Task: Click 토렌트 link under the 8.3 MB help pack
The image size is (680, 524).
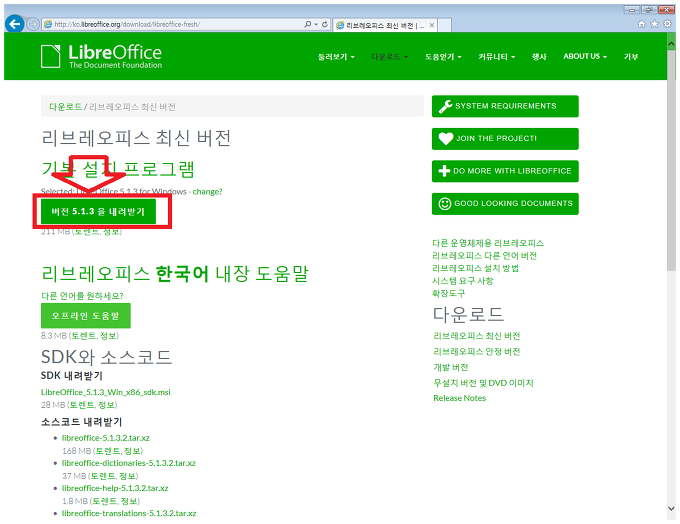Action: pyautogui.click(x=83, y=336)
